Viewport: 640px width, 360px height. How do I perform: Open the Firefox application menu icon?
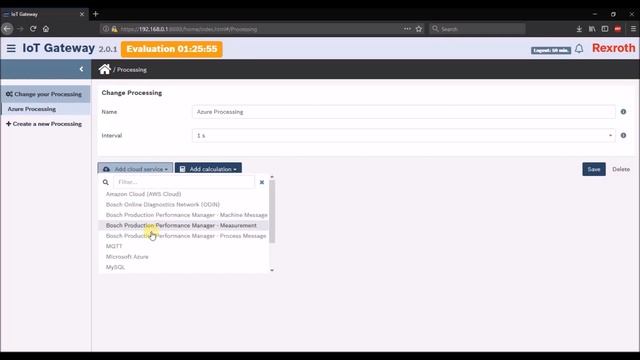[x=633, y=29]
